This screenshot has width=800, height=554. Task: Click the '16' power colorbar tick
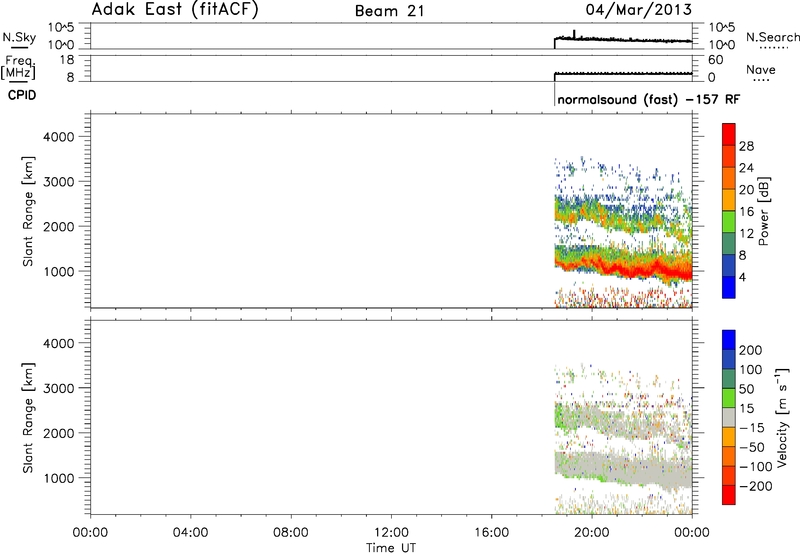[x=746, y=212]
